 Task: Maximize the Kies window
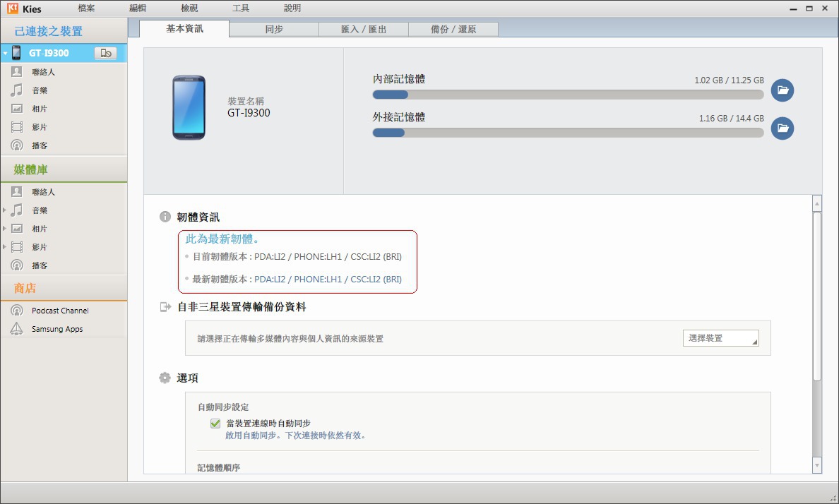pyautogui.click(x=809, y=8)
